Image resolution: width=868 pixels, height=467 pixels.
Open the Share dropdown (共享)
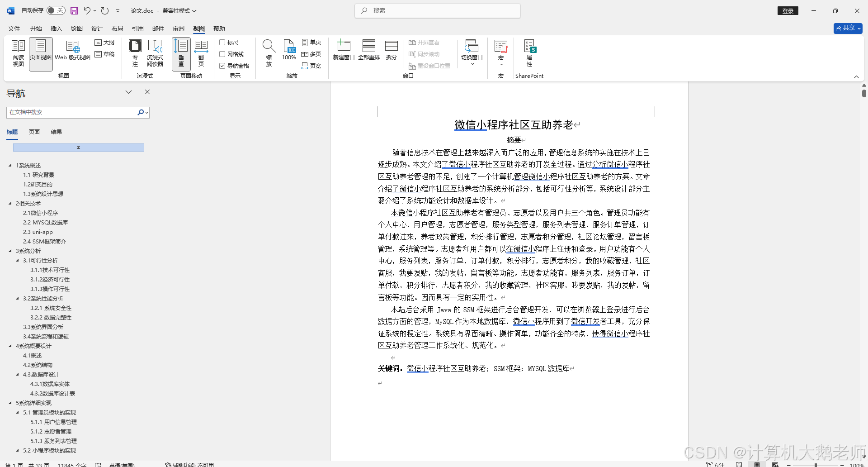pos(848,28)
